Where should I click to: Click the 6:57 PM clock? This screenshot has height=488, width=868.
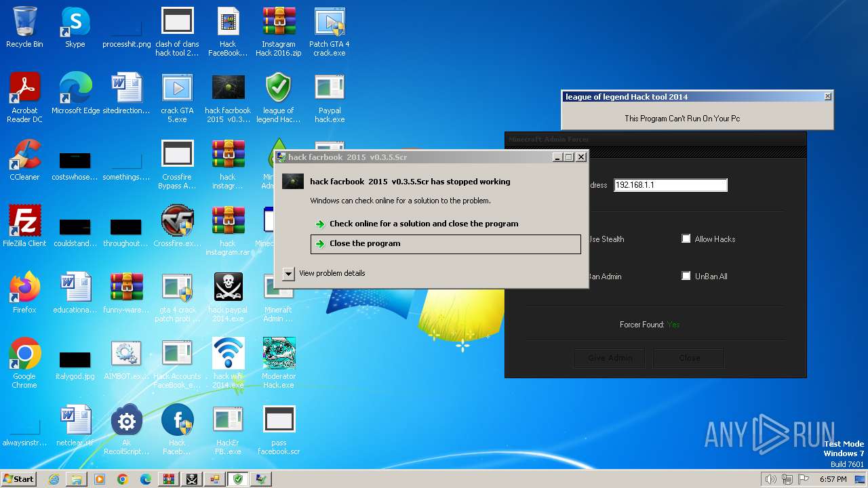click(833, 479)
